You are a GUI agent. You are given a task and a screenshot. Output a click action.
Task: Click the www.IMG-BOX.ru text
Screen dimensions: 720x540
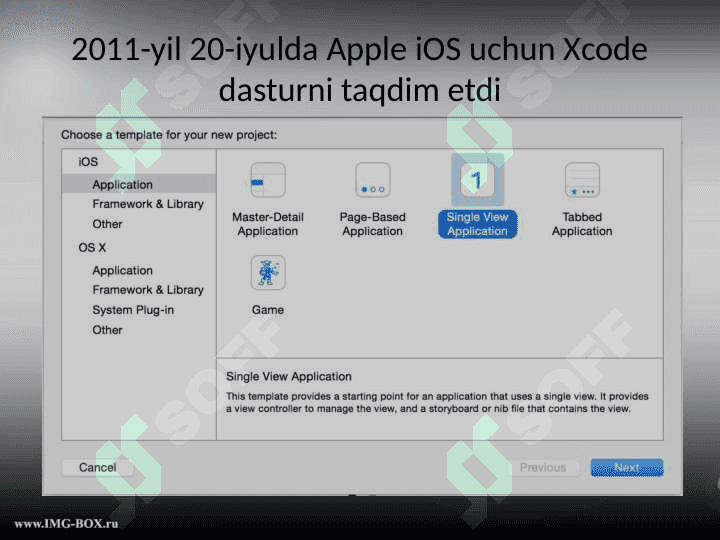[x=66, y=523]
